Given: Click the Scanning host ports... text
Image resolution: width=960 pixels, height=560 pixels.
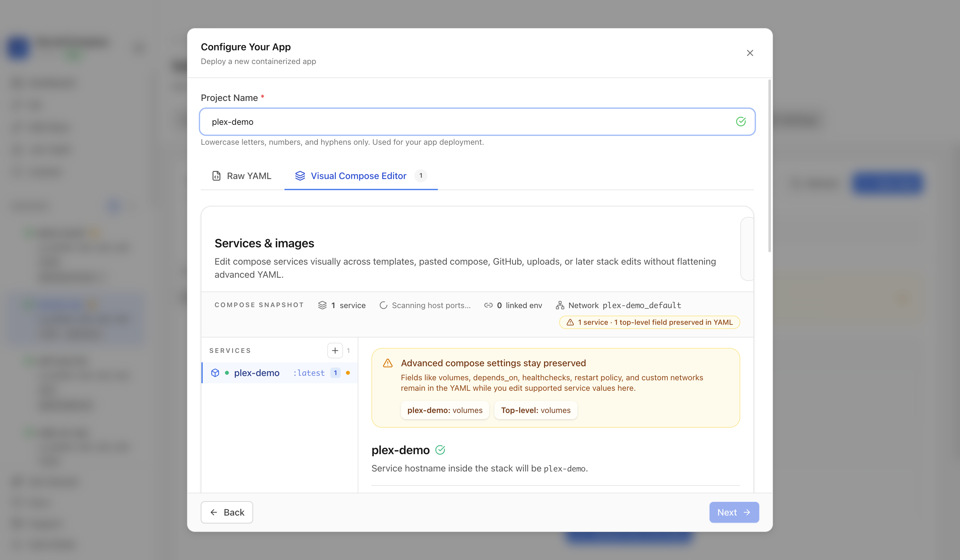Looking at the screenshot, I should point(431,305).
